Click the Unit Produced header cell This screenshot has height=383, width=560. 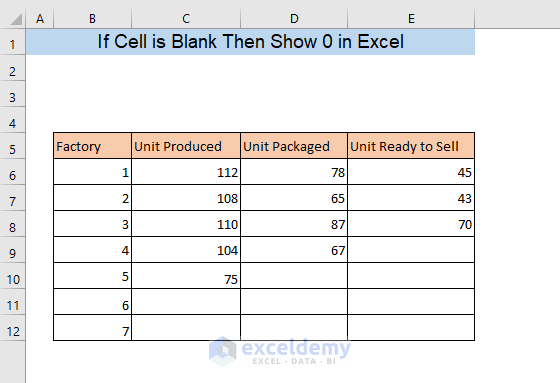coord(186,146)
